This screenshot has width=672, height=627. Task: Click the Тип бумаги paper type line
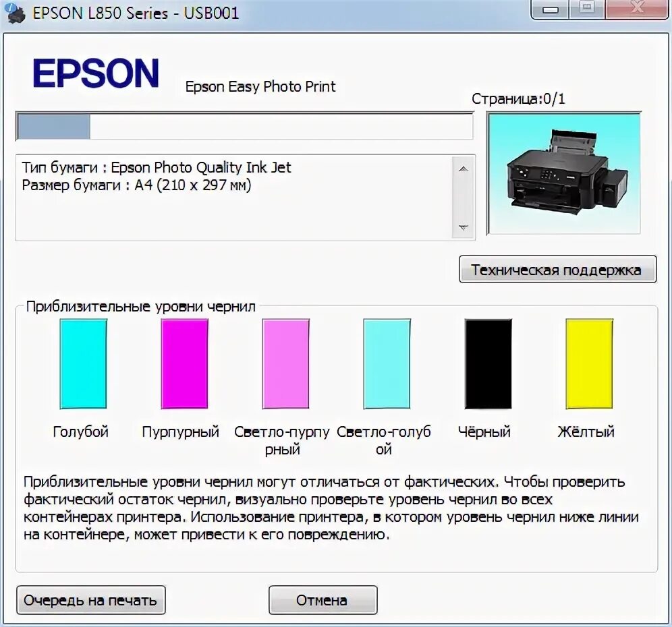click(x=157, y=167)
